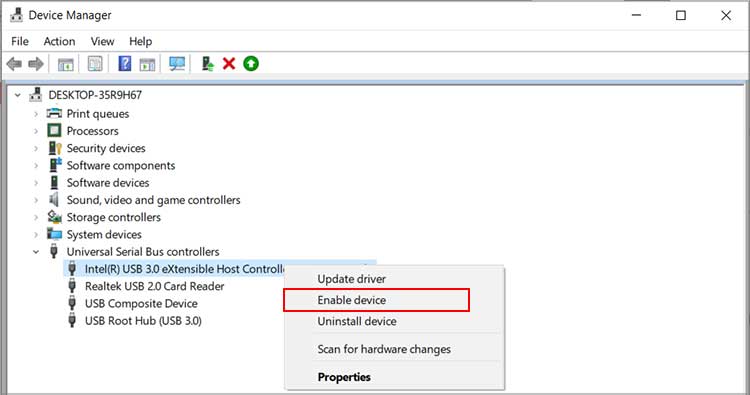Click the show/hide console tree toolbar icon
Screen dimensions: 750x395
[x=66, y=64]
